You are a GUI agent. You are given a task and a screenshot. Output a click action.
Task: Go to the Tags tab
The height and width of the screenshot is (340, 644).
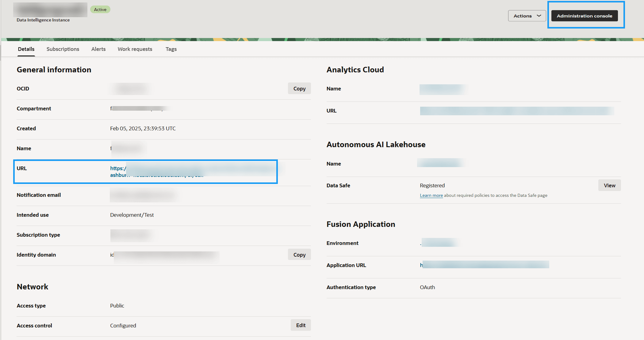coord(171,49)
